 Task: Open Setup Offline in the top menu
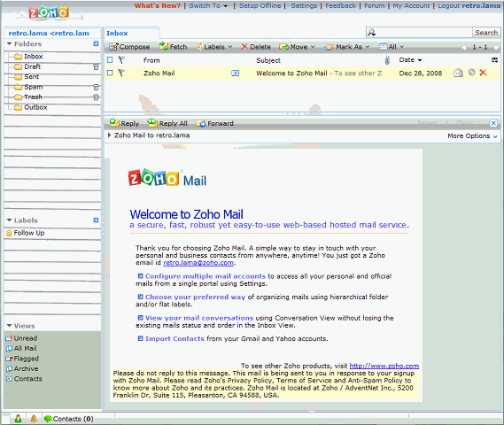tap(260, 5)
